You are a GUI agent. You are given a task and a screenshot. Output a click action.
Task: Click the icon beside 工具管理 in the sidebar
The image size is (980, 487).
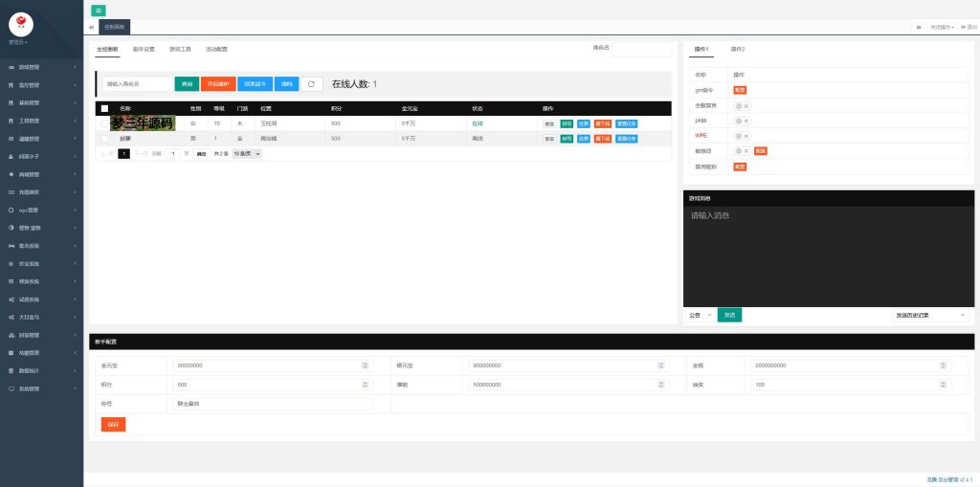click(x=11, y=121)
